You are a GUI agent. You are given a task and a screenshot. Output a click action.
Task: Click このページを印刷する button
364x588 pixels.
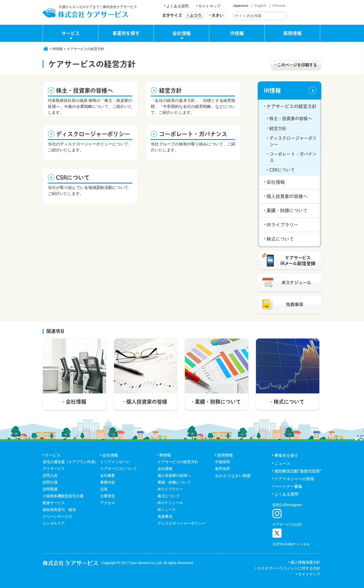(296, 65)
